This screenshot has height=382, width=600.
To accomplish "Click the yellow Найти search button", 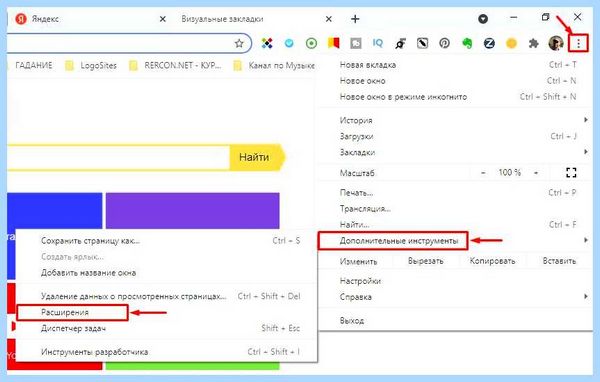I will click(x=257, y=157).
